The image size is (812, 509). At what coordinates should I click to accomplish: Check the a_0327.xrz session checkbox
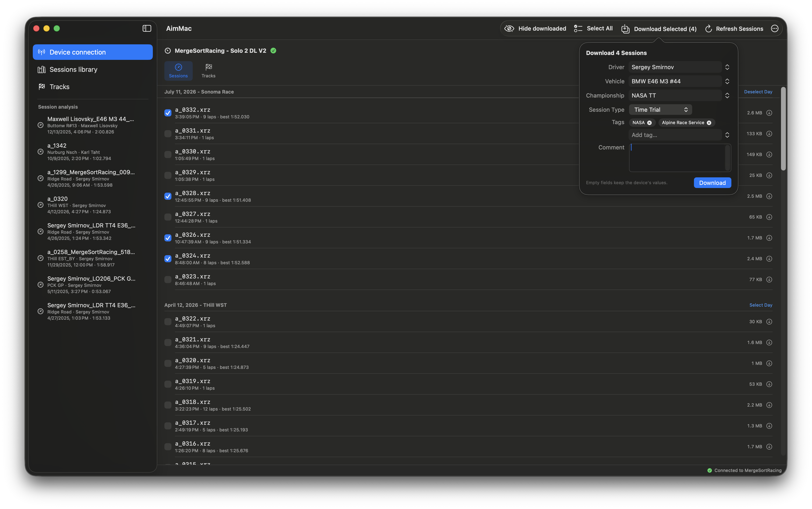(168, 217)
